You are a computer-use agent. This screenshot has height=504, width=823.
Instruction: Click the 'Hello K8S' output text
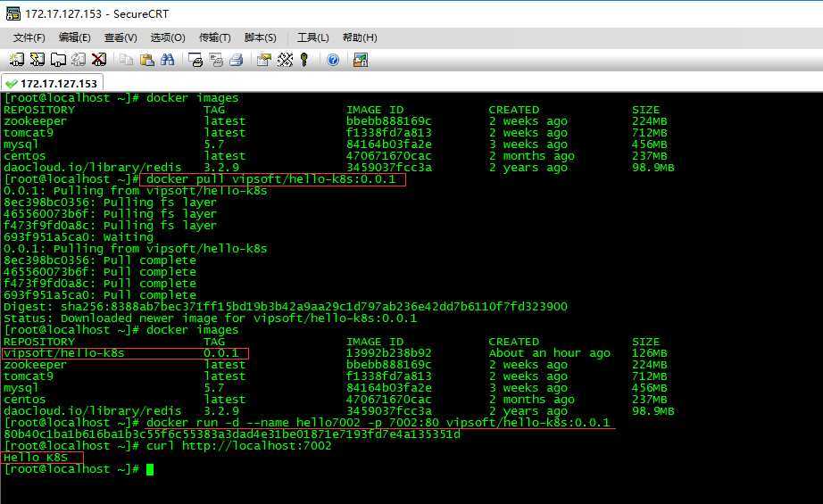(x=36, y=458)
